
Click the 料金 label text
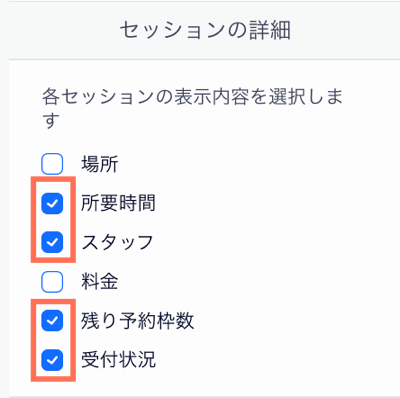click(100, 282)
